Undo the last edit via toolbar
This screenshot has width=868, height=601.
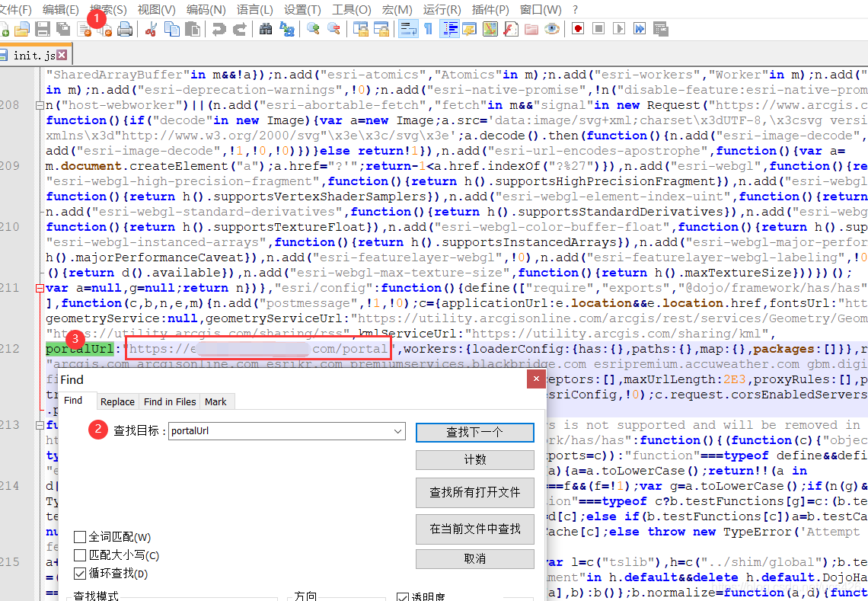tap(219, 29)
